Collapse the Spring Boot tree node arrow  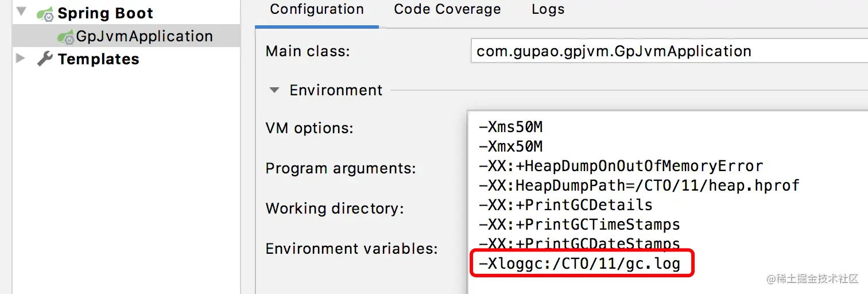[x=21, y=11]
